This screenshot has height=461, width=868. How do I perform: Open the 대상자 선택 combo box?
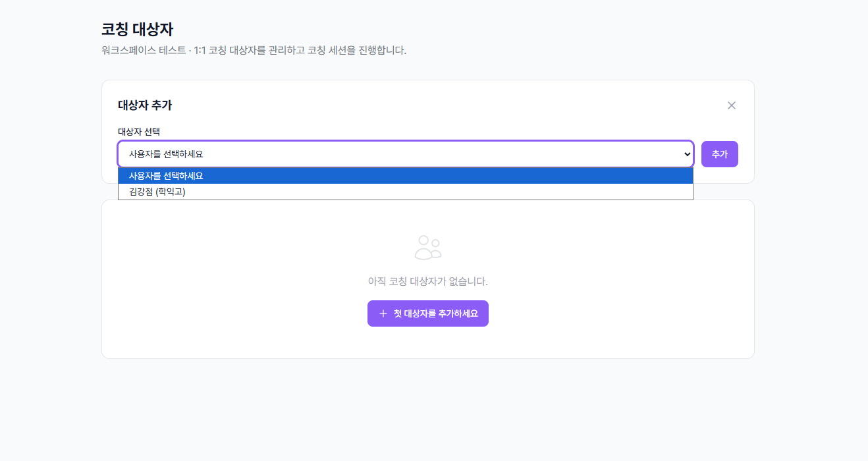405,153
